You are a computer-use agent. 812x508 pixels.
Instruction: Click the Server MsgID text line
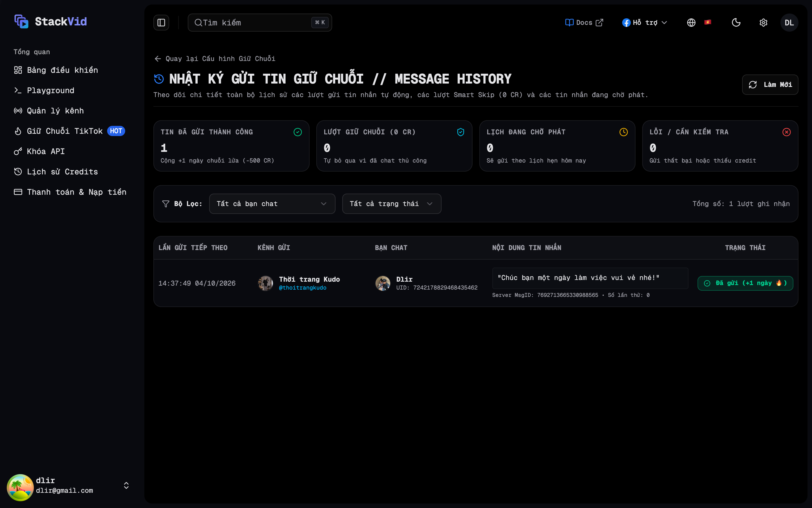point(571,295)
